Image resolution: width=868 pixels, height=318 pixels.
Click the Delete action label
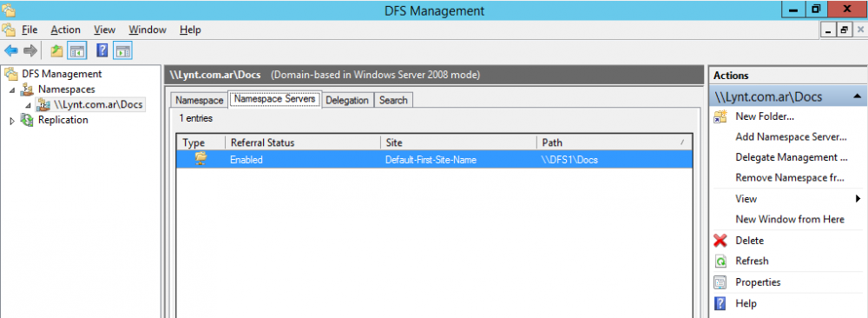click(x=750, y=241)
